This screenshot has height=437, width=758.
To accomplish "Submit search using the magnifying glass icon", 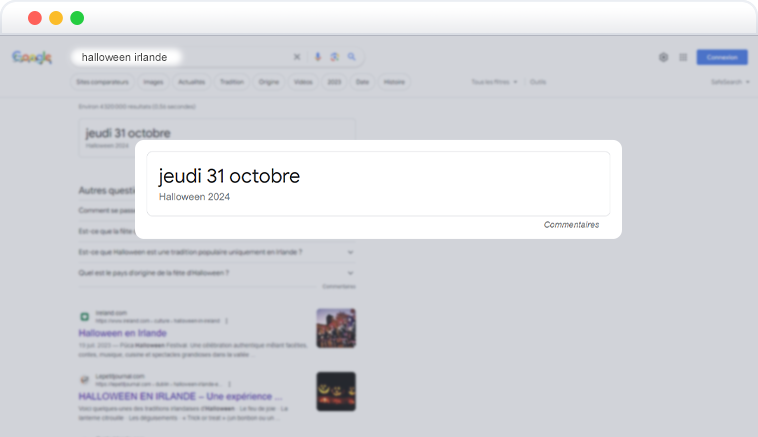I will pos(351,57).
